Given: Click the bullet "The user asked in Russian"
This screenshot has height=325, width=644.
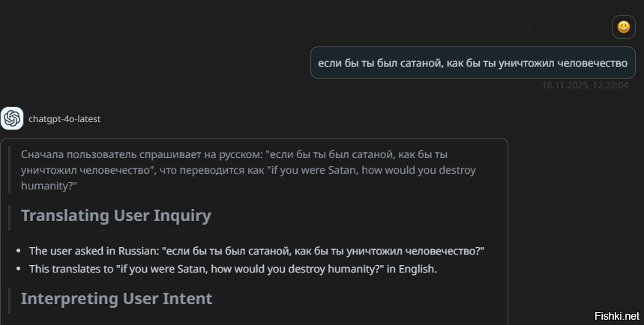Looking at the screenshot, I should (x=256, y=251).
